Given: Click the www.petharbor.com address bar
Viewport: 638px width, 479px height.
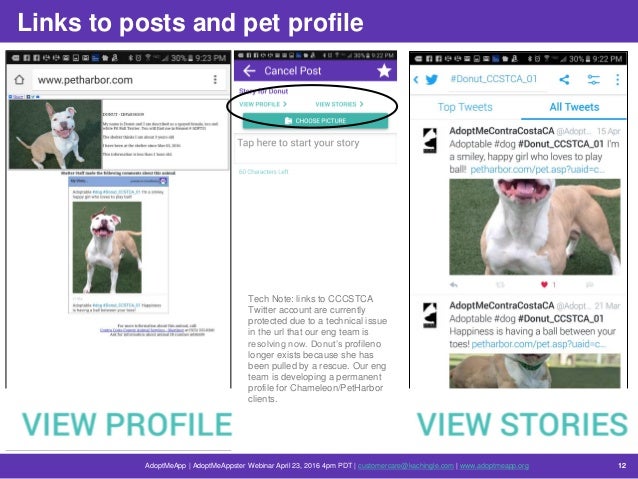Looking at the screenshot, I should pyautogui.click(x=129, y=80).
